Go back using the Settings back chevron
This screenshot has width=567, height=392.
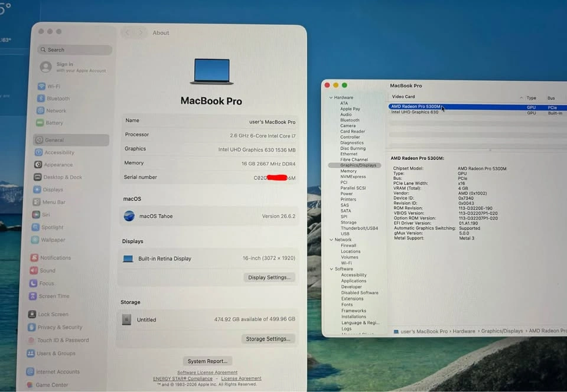click(x=128, y=32)
